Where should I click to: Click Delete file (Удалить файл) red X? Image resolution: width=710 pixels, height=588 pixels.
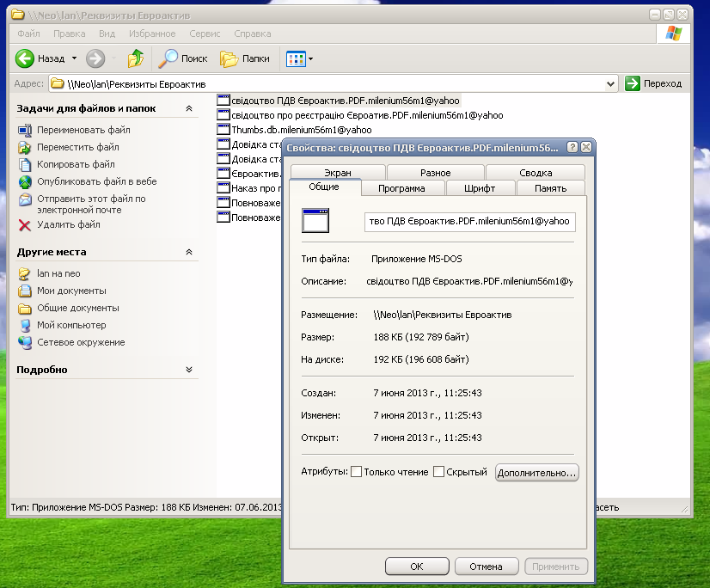click(x=24, y=225)
